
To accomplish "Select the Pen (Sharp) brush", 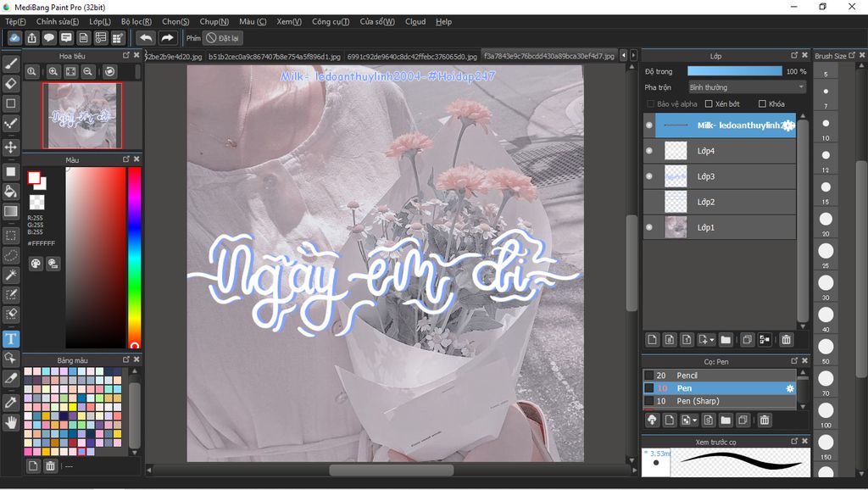I will coord(720,401).
